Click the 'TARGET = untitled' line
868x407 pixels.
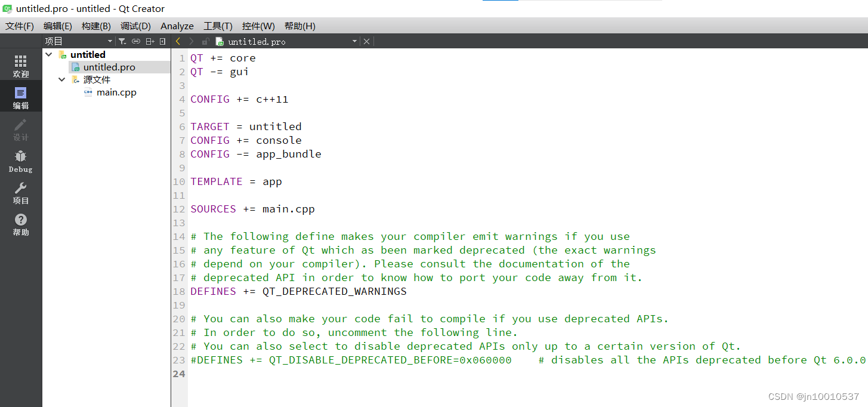pos(246,127)
